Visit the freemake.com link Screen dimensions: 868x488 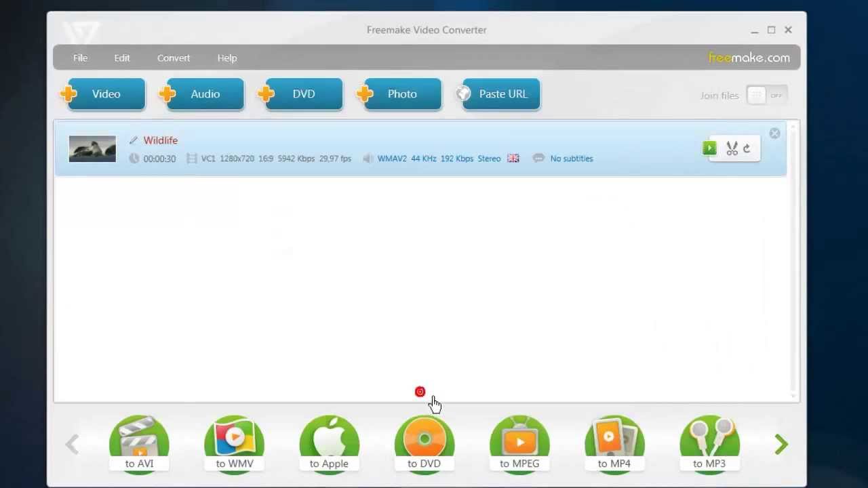click(x=749, y=58)
